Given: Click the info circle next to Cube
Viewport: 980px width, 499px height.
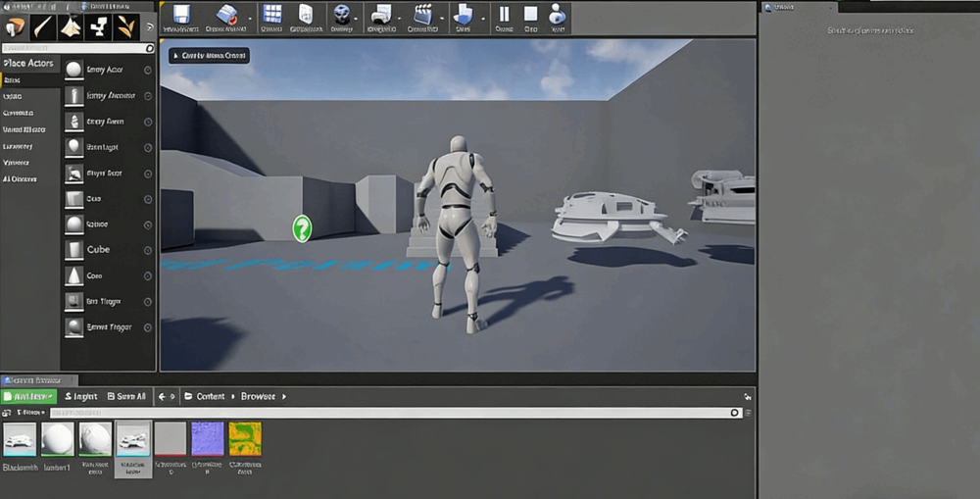Looking at the screenshot, I should pos(148,250).
